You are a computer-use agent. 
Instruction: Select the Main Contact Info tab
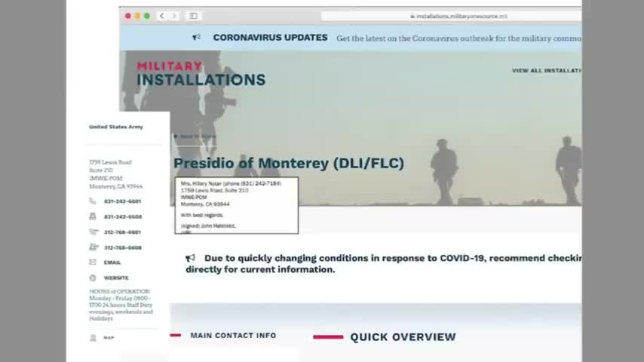(x=233, y=336)
